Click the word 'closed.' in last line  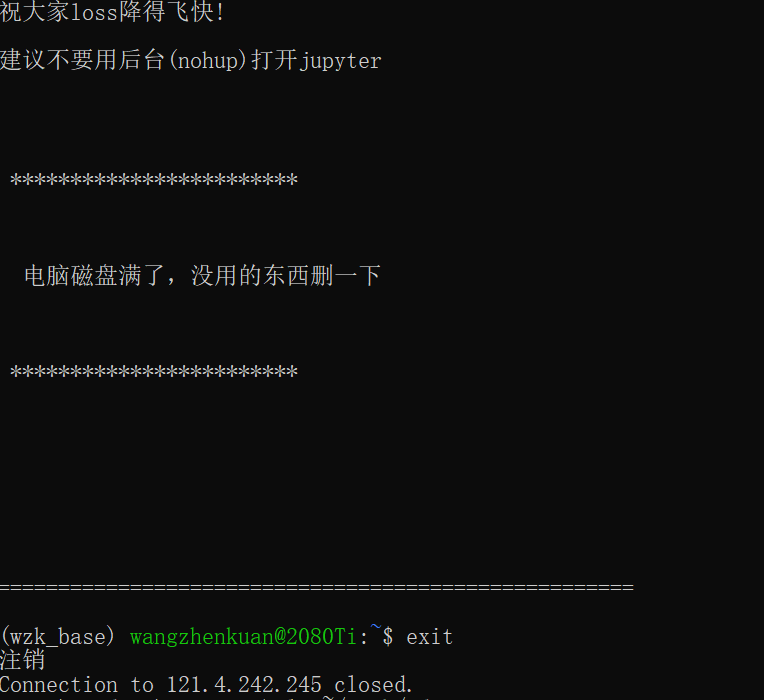pyautogui.click(x=373, y=685)
